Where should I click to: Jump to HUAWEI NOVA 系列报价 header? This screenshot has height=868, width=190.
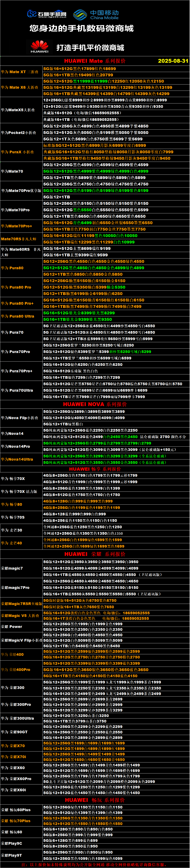(x=95, y=404)
